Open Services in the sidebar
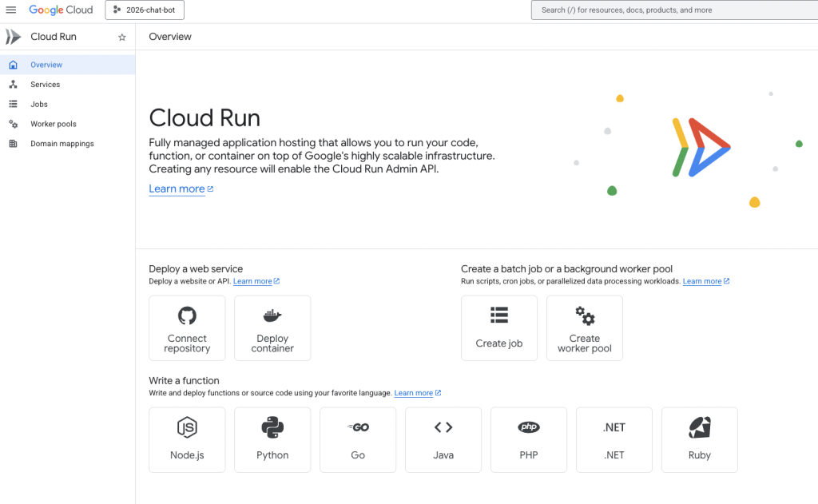The width and height of the screenshot is (818, 504). point(67,85)
